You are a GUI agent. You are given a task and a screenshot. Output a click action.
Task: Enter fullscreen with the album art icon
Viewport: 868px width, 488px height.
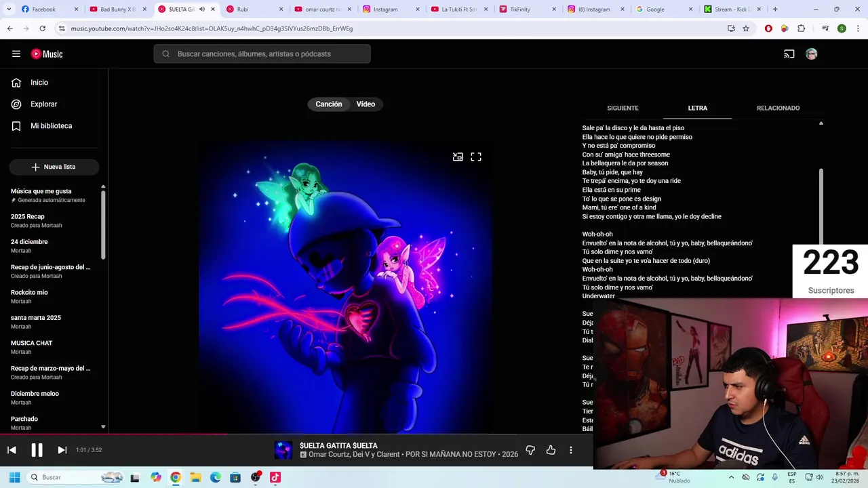click(476, 157)
